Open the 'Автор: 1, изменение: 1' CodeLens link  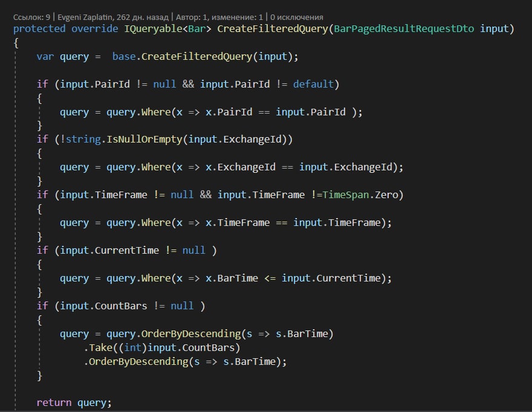pos(219,17)
